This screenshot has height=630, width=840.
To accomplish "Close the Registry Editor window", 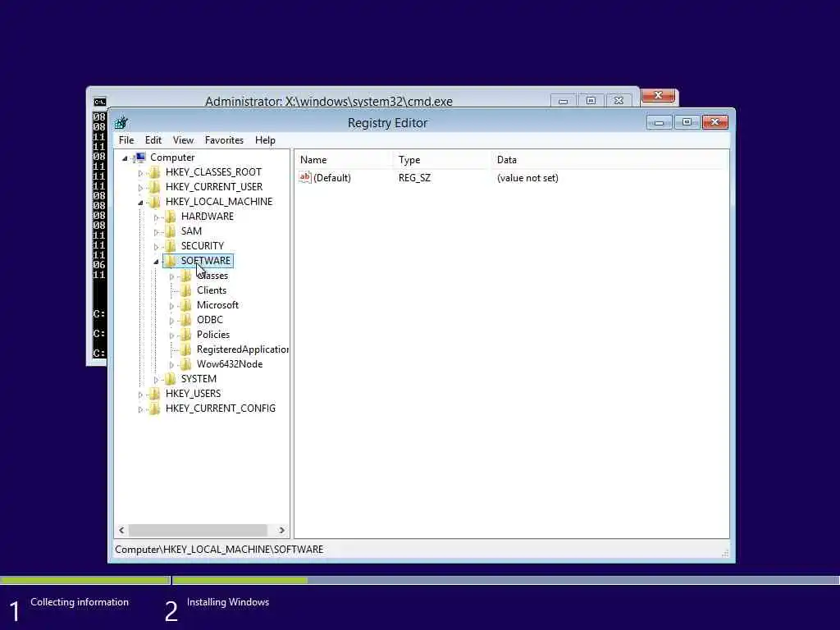I will click(x=714, y=123).
